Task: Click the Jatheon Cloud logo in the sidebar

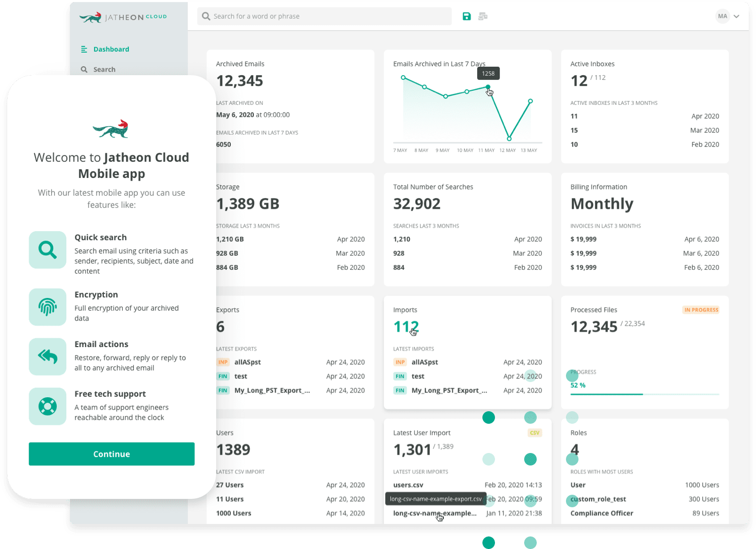Action: pos(123,17)
